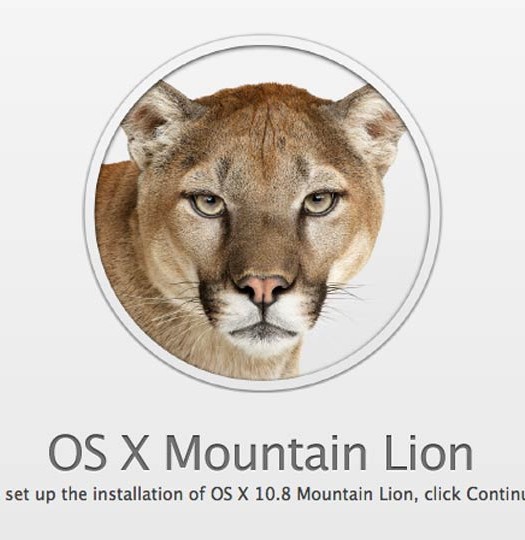Click the "OS X Mountain Lion" title

tap(261, 452)
